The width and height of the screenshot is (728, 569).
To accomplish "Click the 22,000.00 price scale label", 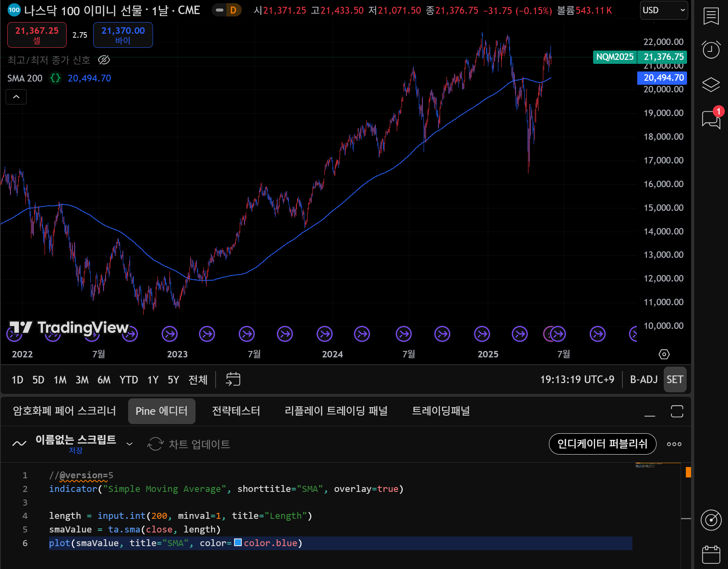I will (x=663, y=42).
